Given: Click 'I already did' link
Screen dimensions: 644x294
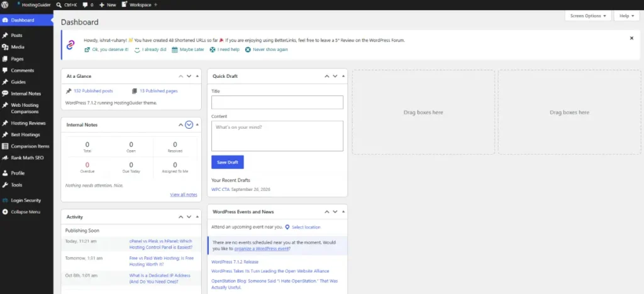Looking at the screenshot, I should tap(150, 50).
